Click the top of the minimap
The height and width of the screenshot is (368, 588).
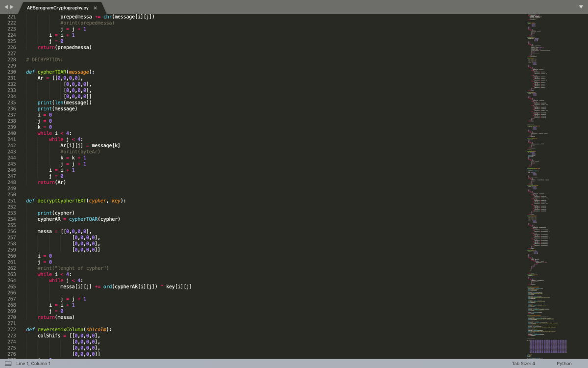(x=539, y=17)
